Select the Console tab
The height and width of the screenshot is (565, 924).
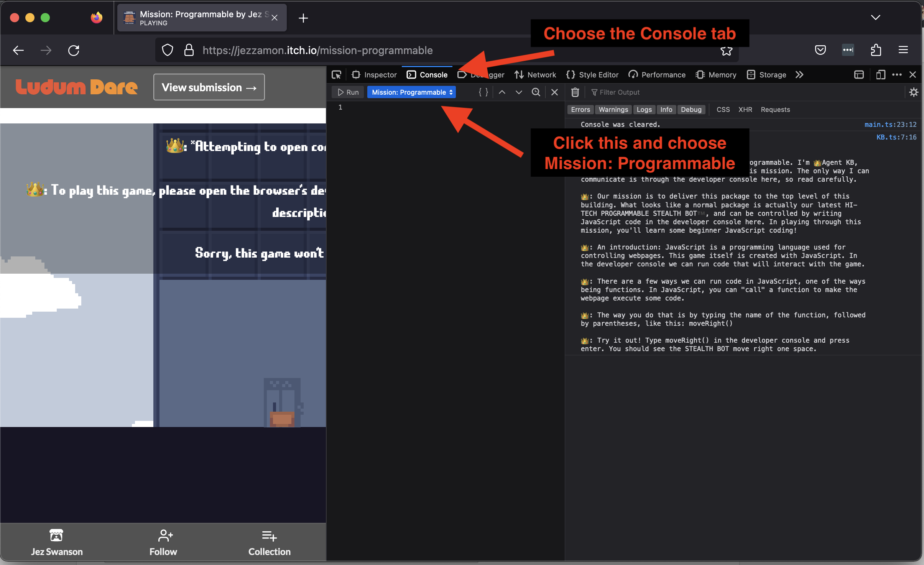(x=427, y=75)
